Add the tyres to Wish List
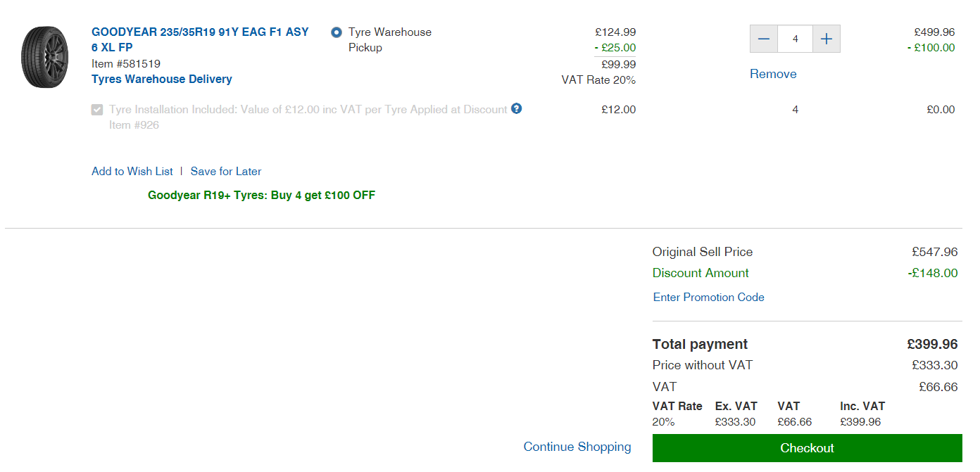980x472 pixels. click(132, 171)
